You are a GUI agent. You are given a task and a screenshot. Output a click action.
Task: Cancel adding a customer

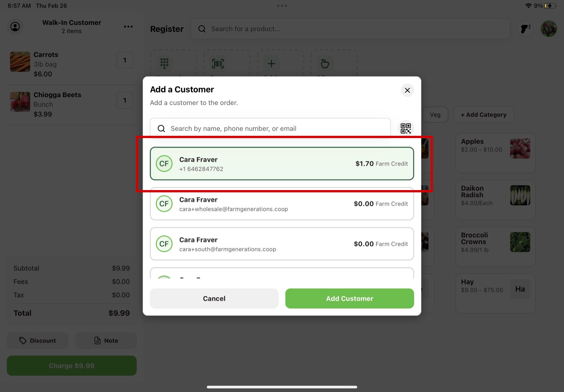tap(214, 298)
